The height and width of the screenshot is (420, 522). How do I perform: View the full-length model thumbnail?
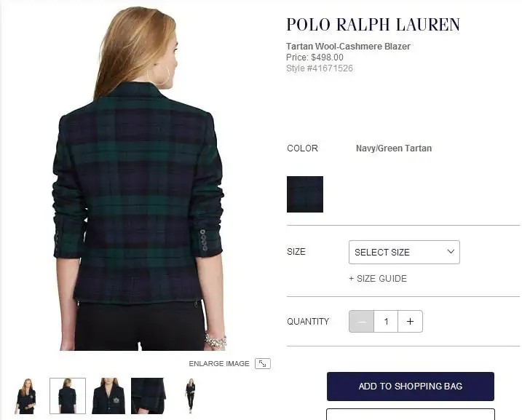click(191, 396)
